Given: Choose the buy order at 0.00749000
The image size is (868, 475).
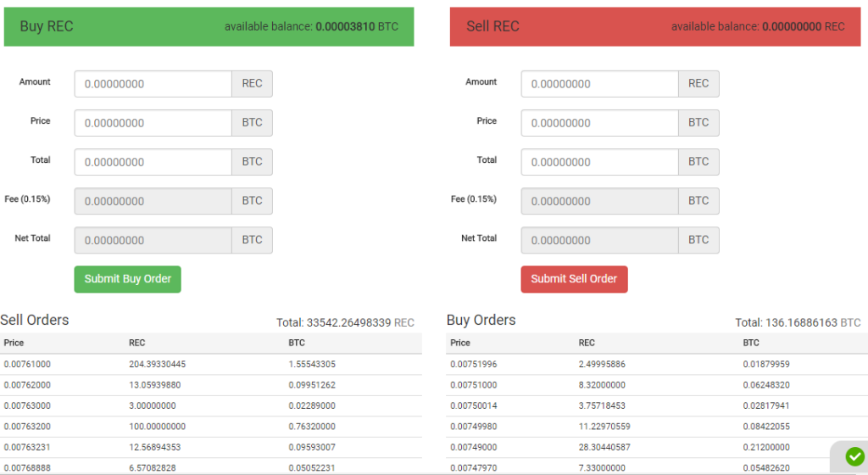Looking at the screenshot, I should 474,447.
